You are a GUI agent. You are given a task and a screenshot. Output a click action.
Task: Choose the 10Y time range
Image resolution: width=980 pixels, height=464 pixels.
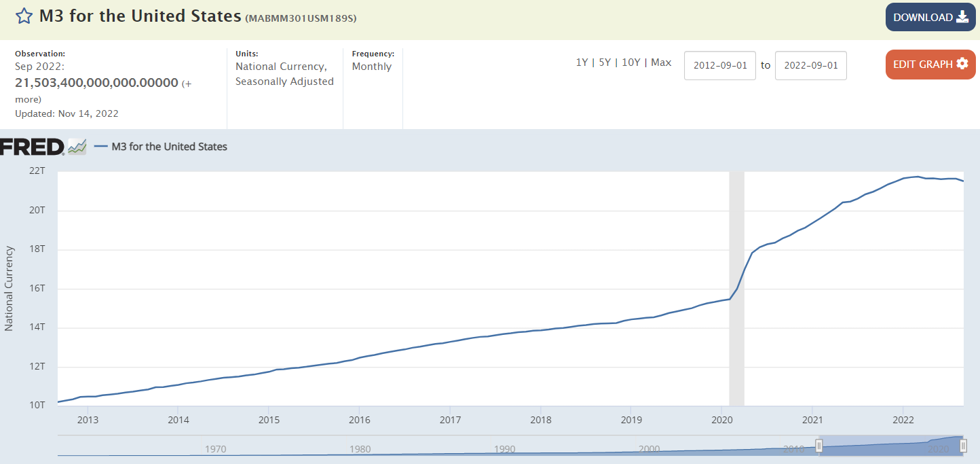click(x=630, y=63)
